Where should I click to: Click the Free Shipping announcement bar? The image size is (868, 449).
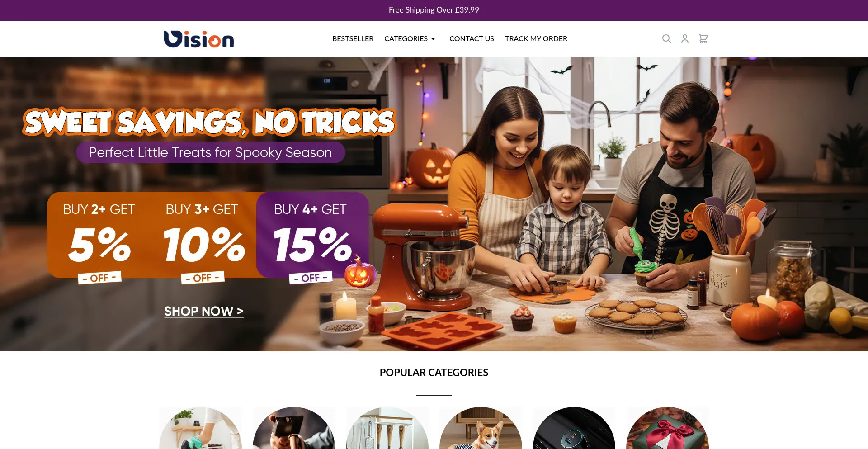pyautogui.click(x=434, y=10)
